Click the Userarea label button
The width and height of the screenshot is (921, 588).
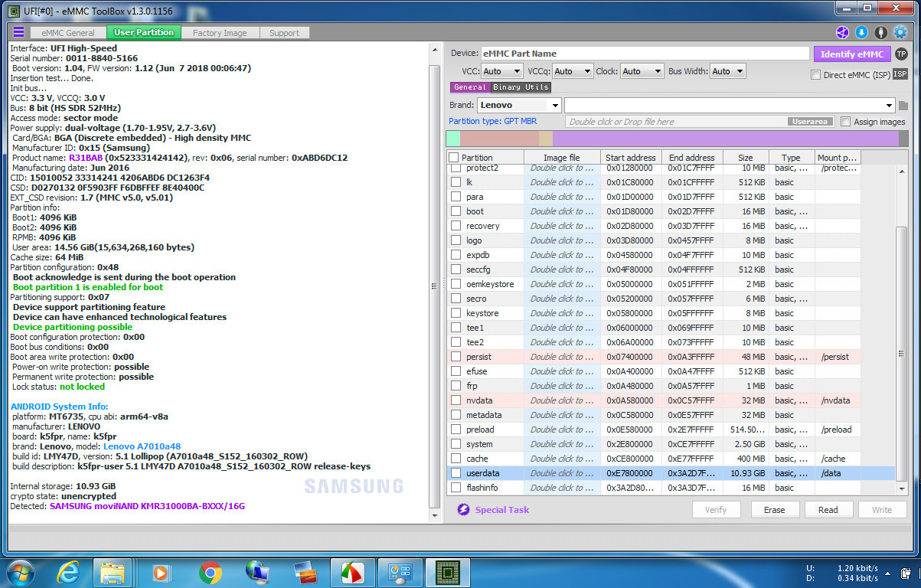pyautogui.click(x=810, y=122)
